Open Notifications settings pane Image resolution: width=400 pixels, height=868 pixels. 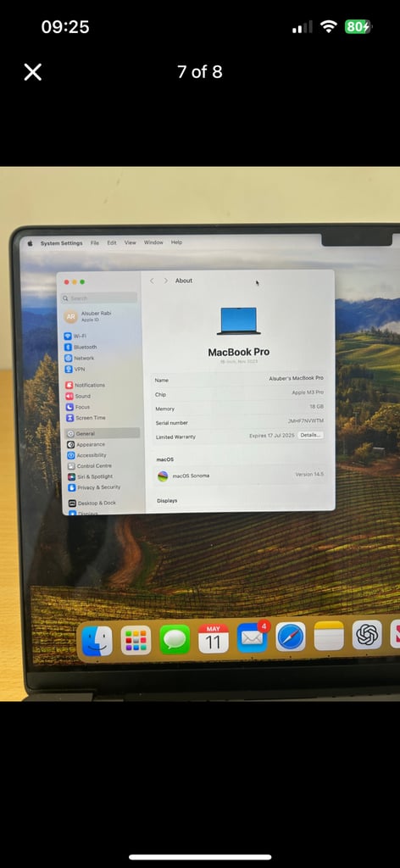coord(86,385)
